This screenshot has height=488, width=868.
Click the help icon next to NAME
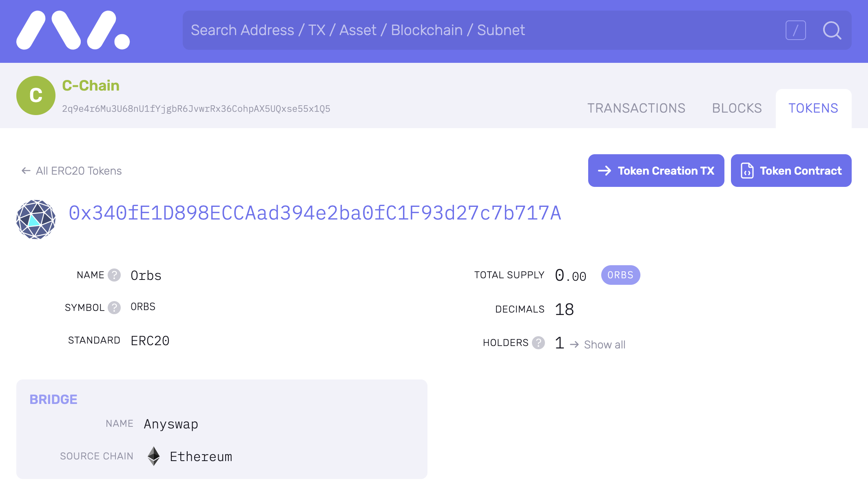(x=114, y=275)
